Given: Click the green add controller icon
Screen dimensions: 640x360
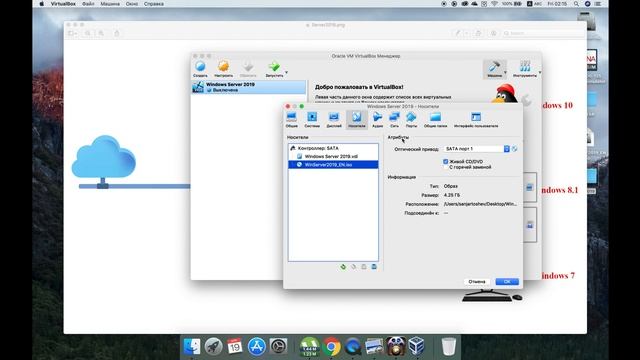Looking at the screenshot, I should click(343, 267).
